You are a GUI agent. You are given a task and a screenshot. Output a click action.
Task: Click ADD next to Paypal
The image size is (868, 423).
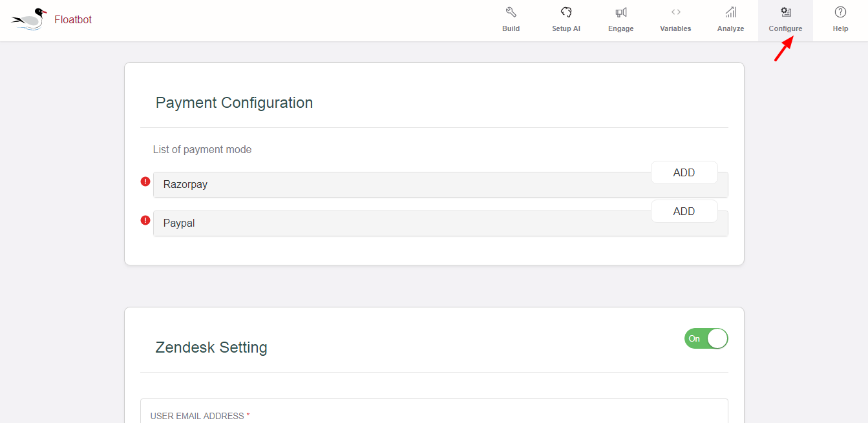pos(684,211)
